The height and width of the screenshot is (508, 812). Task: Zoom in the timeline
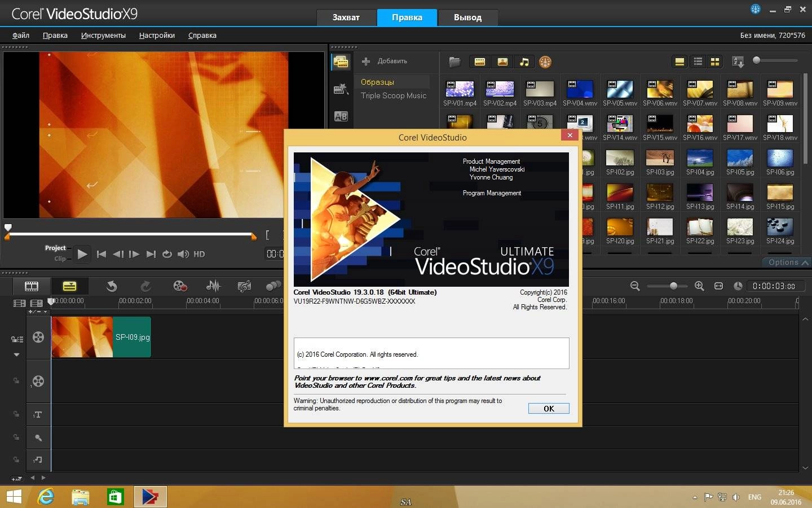pos(699,286)
